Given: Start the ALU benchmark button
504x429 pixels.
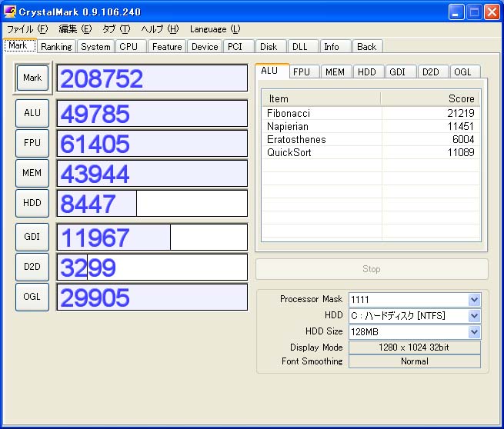Looking at the screenshot, I should coord(32,113).
